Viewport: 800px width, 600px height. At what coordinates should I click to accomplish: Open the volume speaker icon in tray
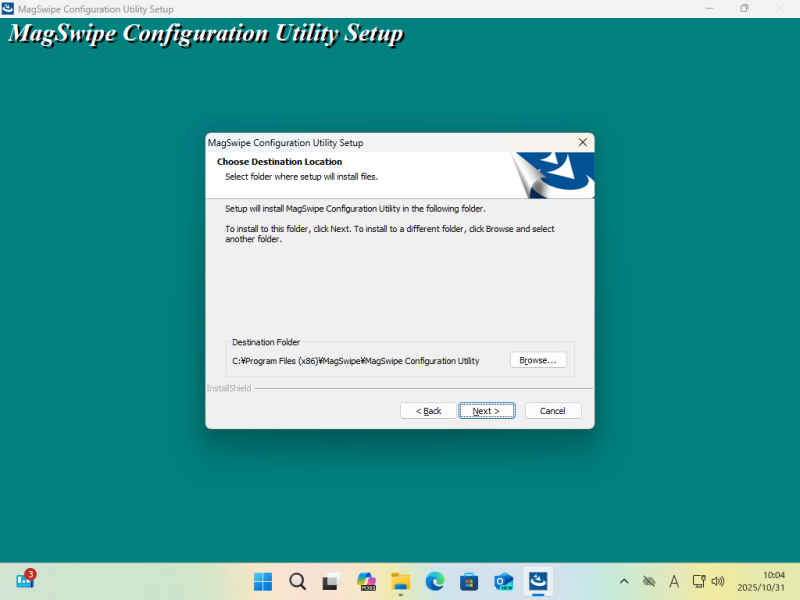[717, 581]
